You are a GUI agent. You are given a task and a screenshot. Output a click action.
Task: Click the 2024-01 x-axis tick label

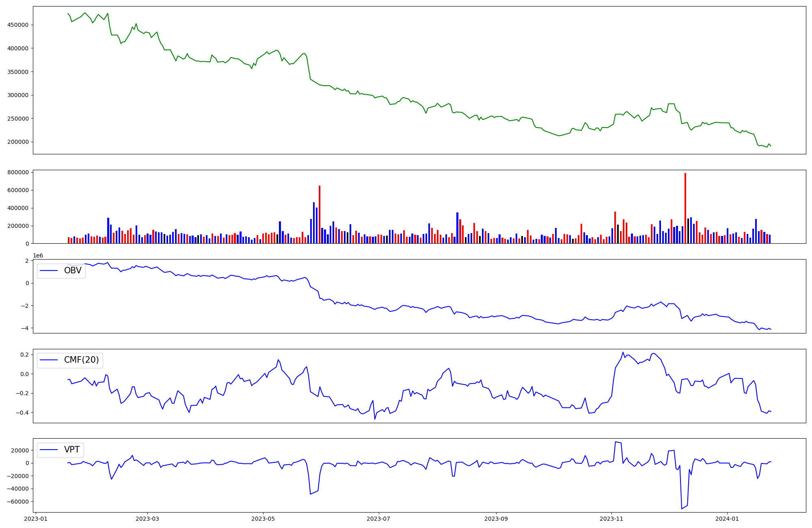click(x=727, y=519)
